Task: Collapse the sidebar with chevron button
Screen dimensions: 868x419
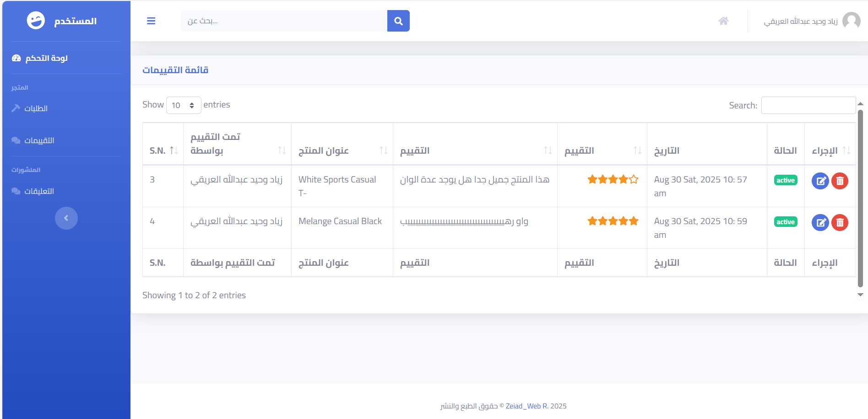Action: (x=66, y=218)
